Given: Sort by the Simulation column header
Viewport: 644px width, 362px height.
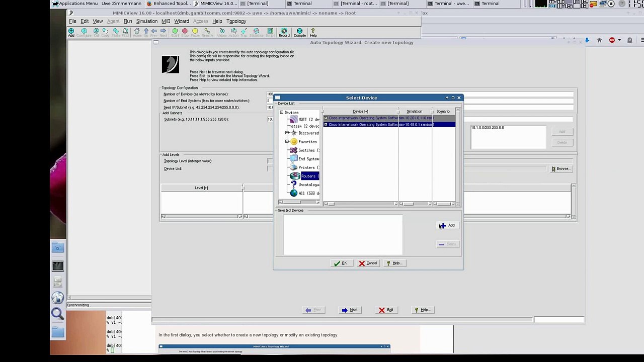Looking at the screenshot, I should click(415, 111).
